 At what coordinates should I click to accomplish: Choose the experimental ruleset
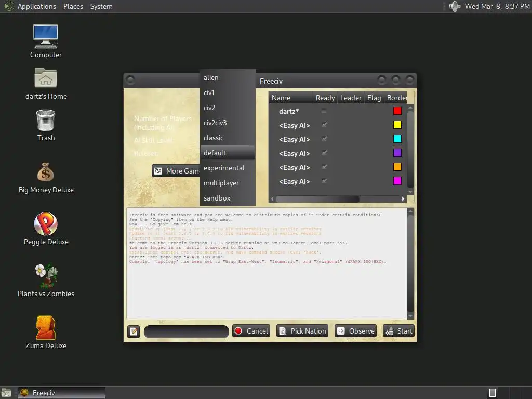tap(228, 168)
